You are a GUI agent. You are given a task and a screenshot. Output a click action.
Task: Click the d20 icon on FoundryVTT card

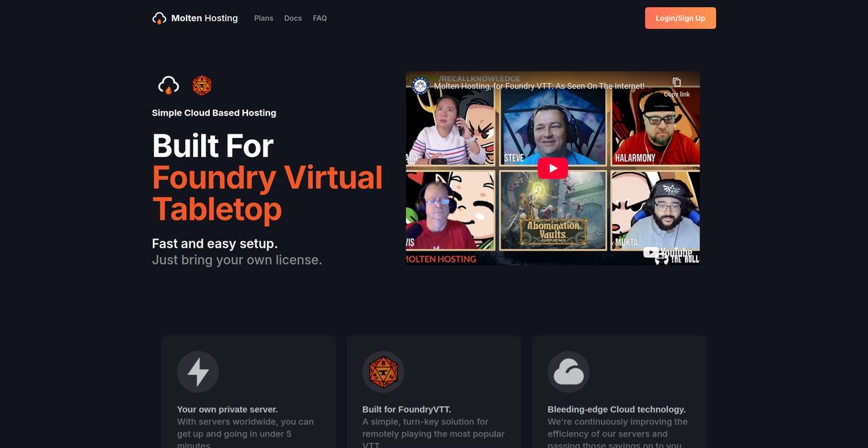coord(383,372)
